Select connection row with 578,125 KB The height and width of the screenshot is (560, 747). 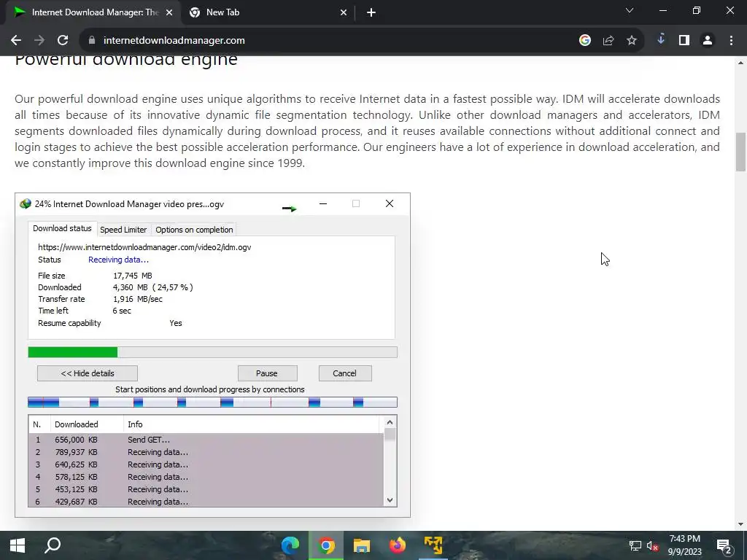206,477
